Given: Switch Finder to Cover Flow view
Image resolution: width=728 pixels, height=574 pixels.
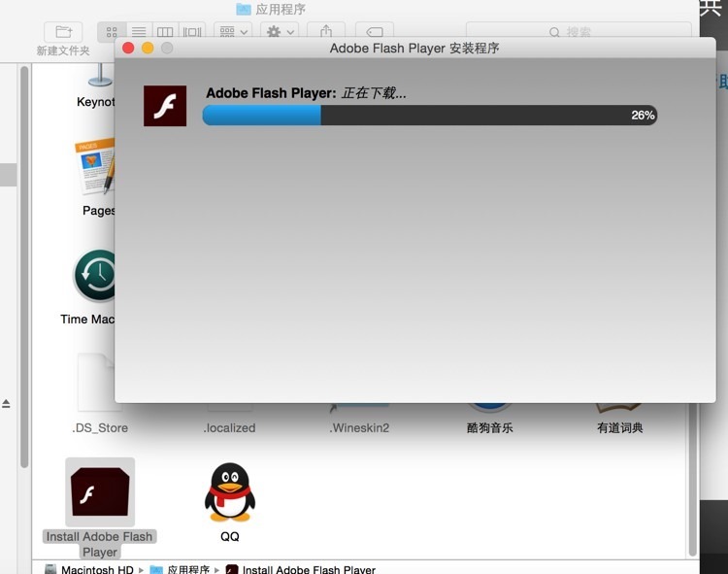Looking at the screenshot, I should (x=192, y=32).
